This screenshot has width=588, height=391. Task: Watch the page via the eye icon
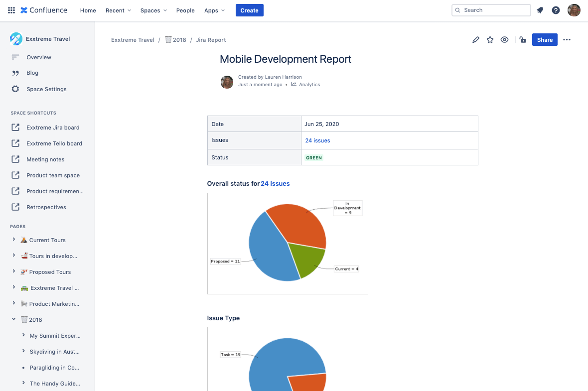504,40
